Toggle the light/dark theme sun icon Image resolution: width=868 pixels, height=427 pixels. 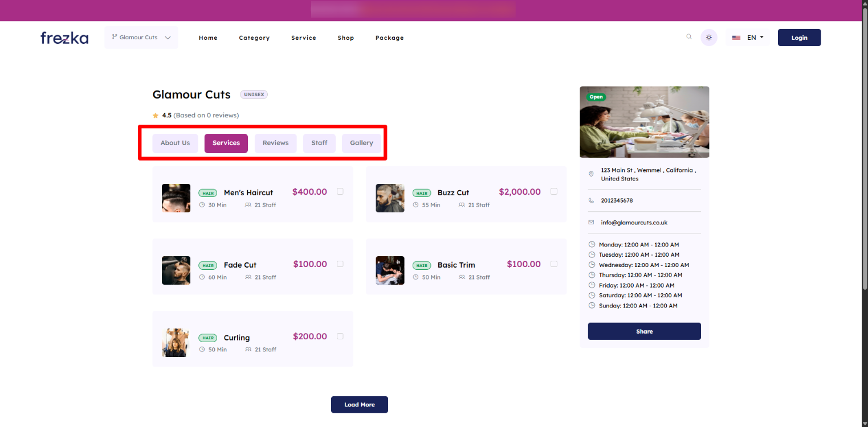709,38
